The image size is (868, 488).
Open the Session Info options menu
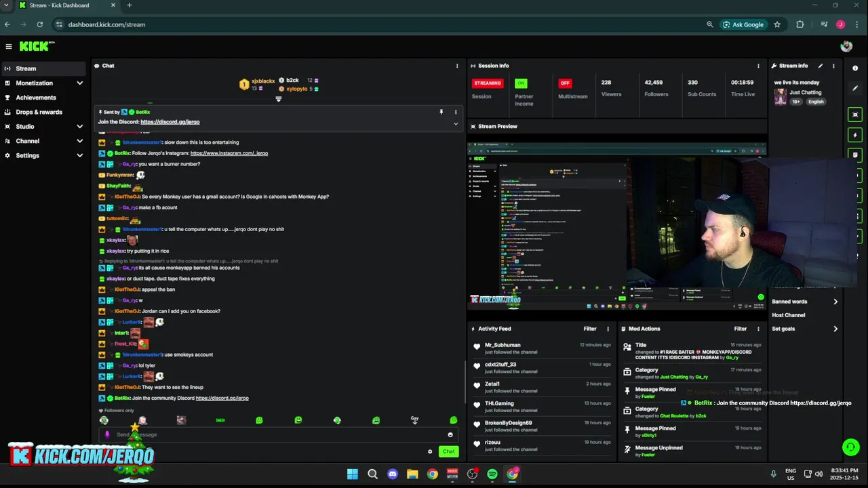click(x=758, y=66)
